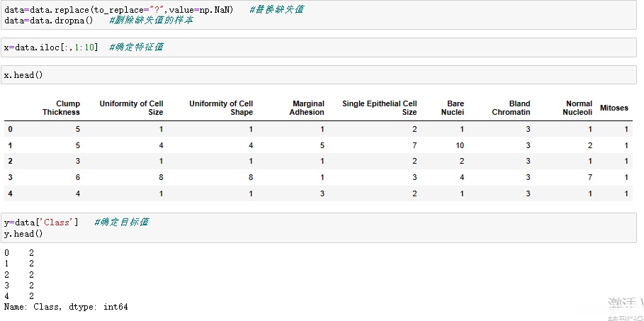Click the Bare Nuclei value 10

(460, 145)
